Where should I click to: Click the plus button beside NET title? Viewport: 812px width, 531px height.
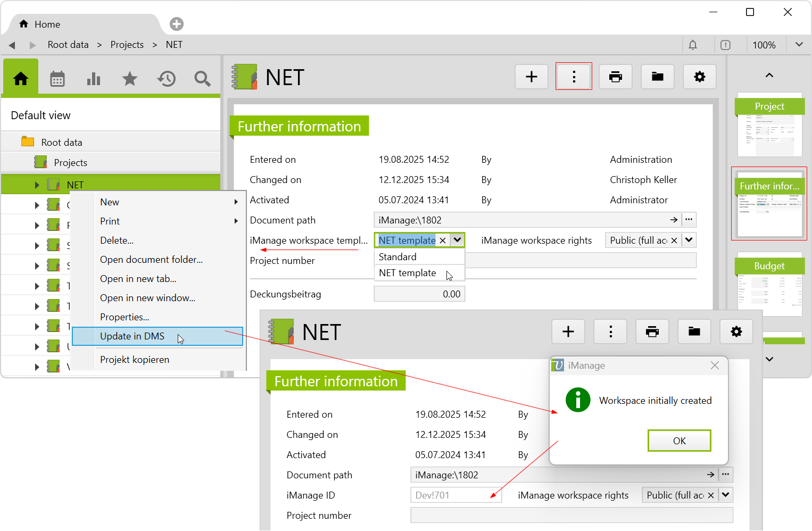click(x=532, y=77)
